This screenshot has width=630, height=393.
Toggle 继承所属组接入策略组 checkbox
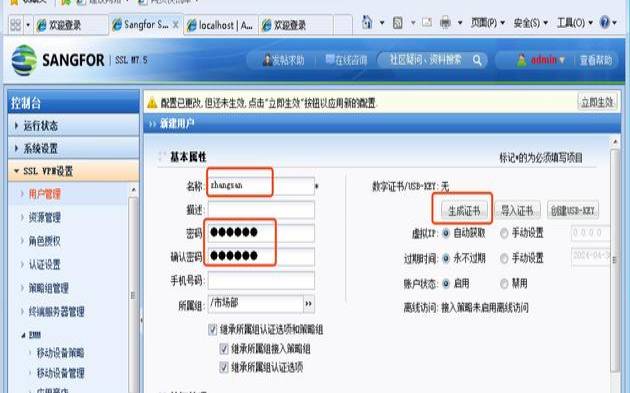point(224,348)
